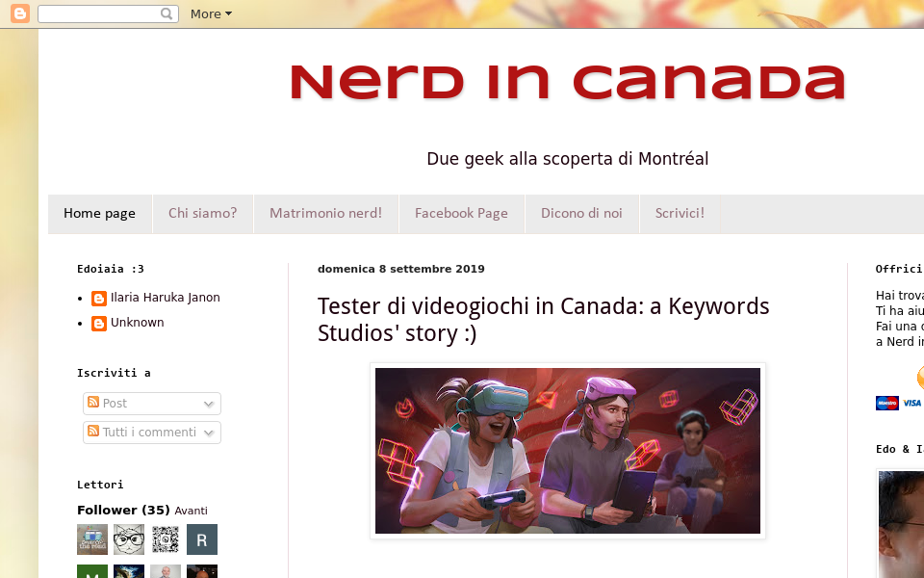Viewport: 924px width, 578px height.
Task: Click the Blogger icon next to Ilaria Haruka Janon
Action: pos(98,299)
